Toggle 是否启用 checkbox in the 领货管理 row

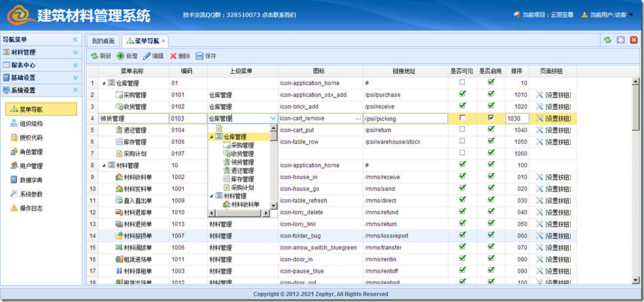pyautogui.click(x=491, y=118)
